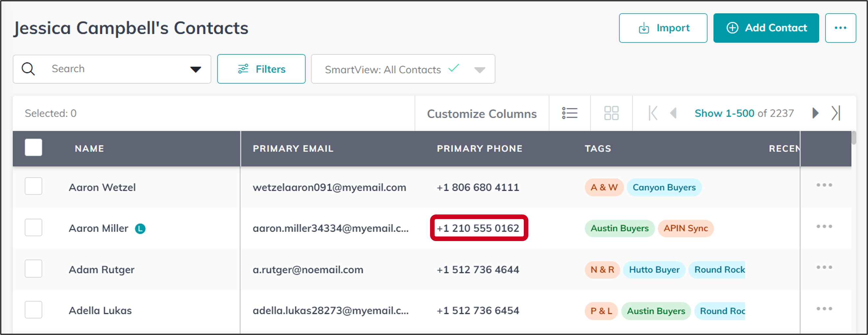
Task: Open the SmartView dropdown chevron
Action: 480,70
